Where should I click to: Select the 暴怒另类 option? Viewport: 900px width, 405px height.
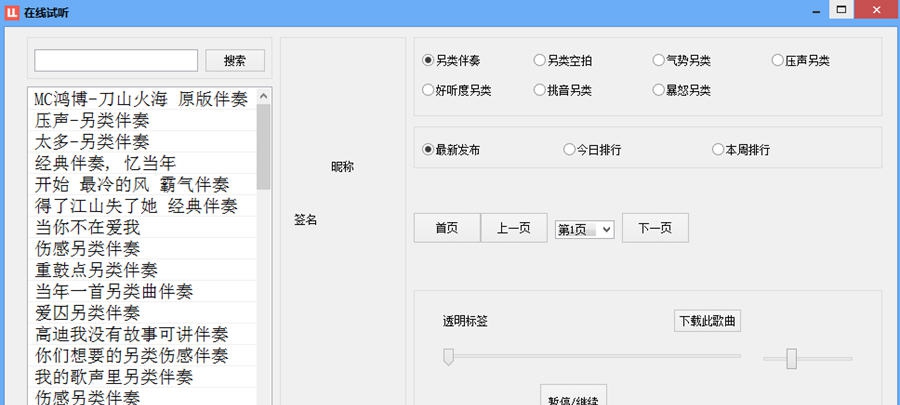click(681, 90)
